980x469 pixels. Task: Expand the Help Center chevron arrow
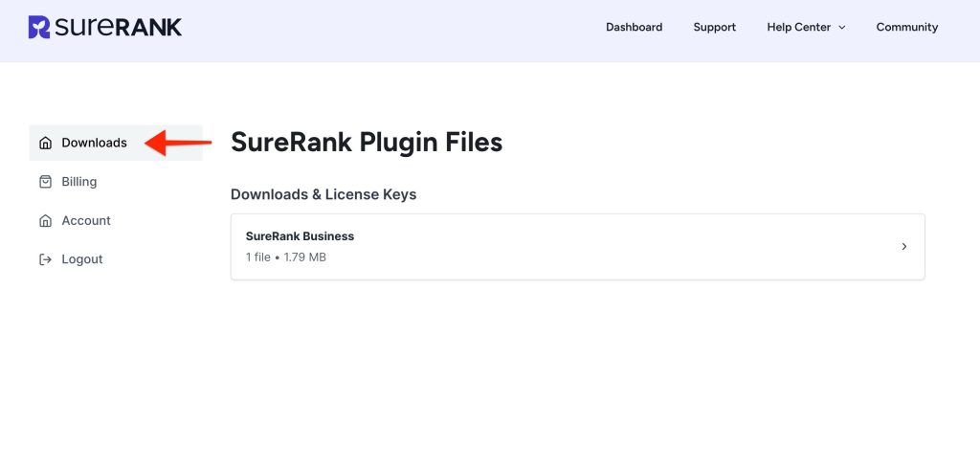click(842, 28)
